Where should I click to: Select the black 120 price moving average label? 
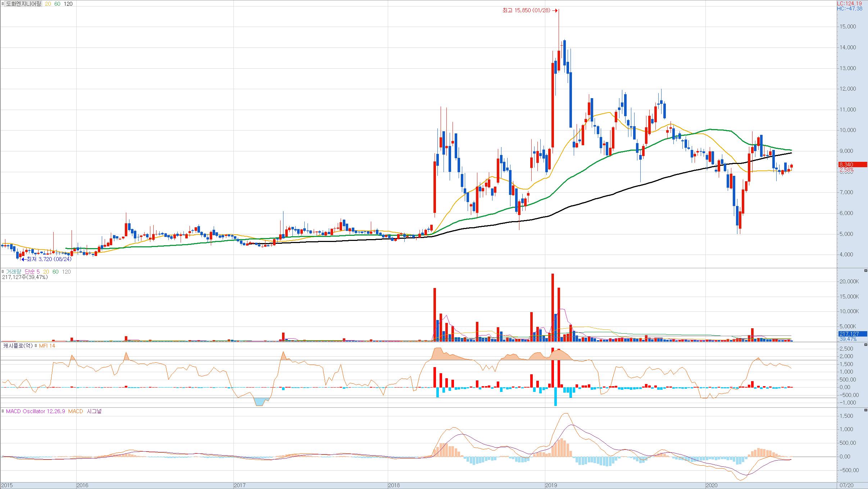tap(68, 4)
